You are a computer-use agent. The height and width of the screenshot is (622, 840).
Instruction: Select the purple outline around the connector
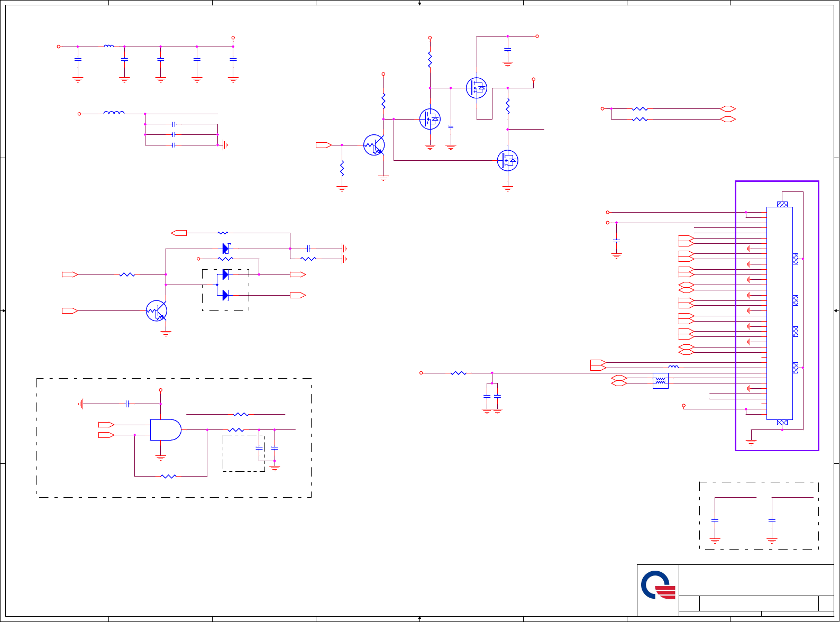coord(777,316)
